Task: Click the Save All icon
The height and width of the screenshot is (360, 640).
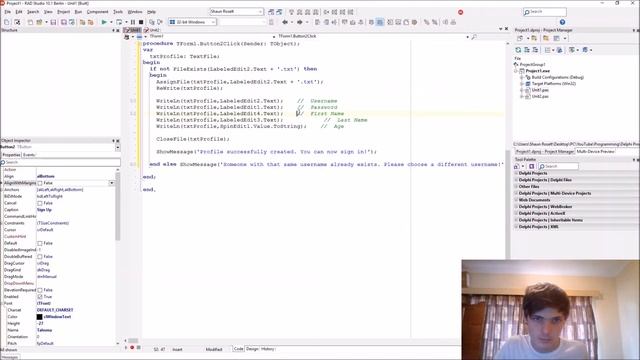Action: tap(64, 22)
